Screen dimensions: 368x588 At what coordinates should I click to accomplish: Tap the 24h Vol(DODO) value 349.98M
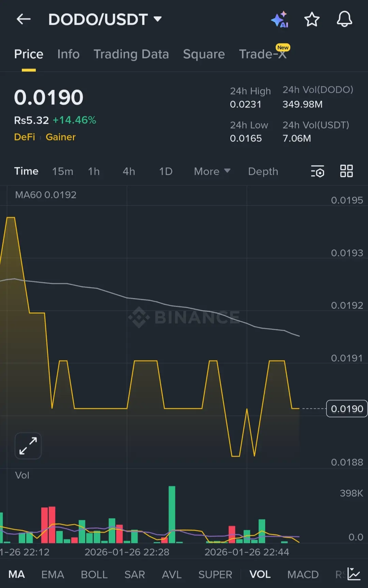[x=302, y=104]
